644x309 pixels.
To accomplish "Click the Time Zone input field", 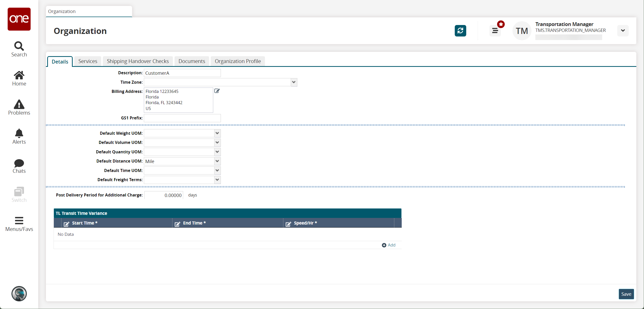I will tap(217, 82).
